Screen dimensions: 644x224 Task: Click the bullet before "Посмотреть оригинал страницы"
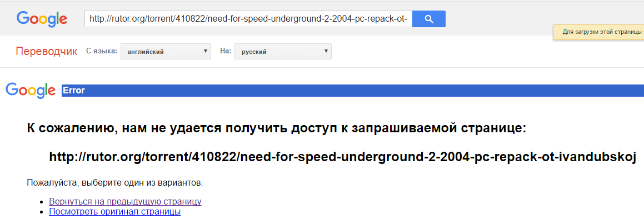coord(41,212)
